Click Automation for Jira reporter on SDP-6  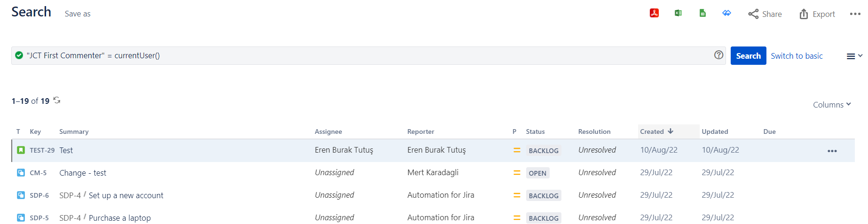pos(441,195)
